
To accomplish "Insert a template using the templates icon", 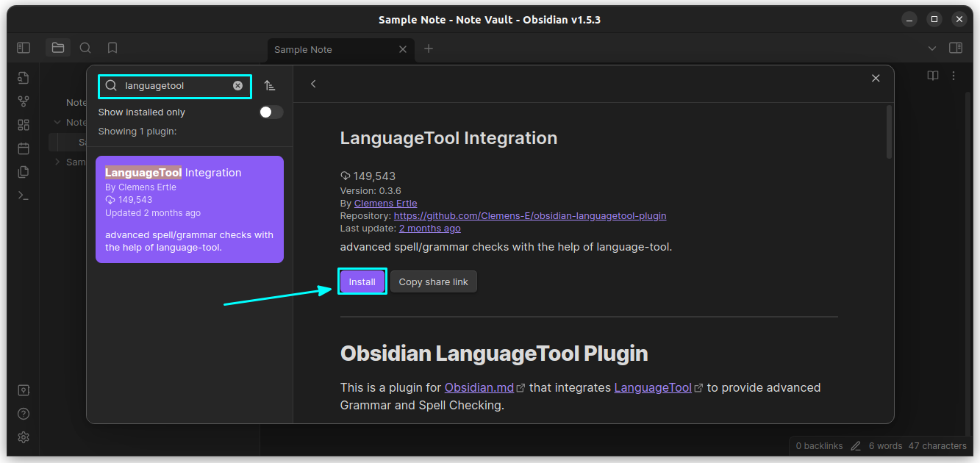I will (x=23, y=171).
